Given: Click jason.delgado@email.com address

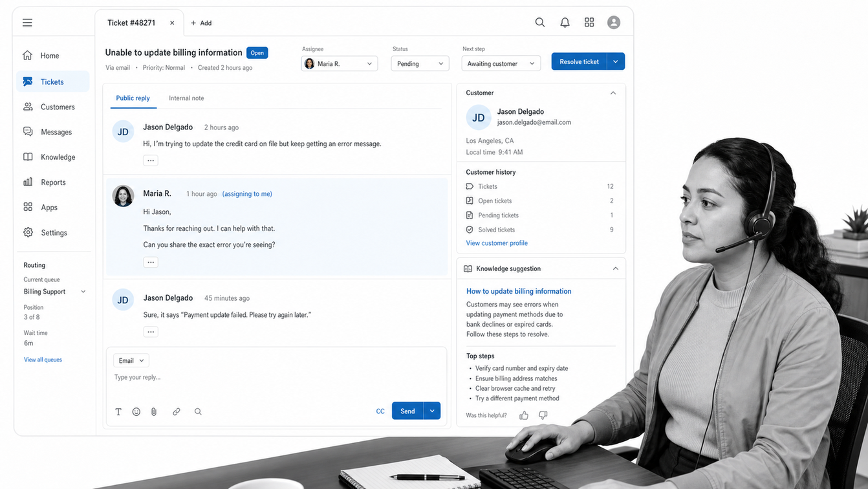Looking at the screenshot, I should 534,122.
